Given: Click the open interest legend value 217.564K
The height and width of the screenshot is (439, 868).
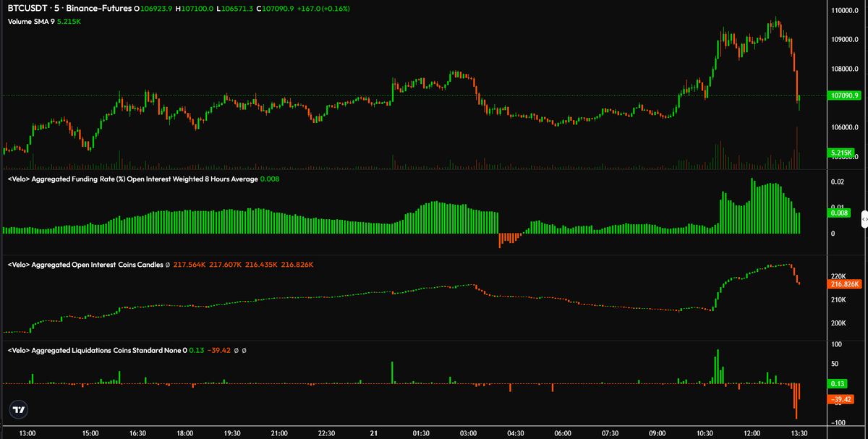Looking at the screenshot, I should 190,265.
